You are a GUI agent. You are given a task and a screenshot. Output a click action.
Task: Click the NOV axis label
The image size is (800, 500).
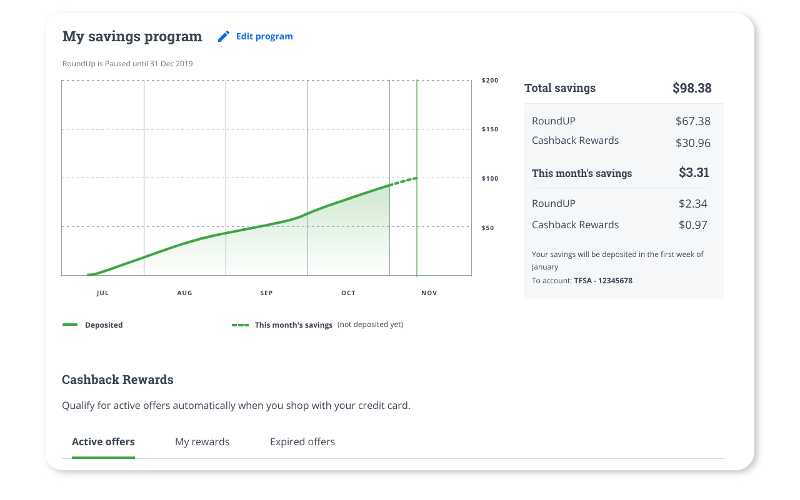click(x=429, y=293)
